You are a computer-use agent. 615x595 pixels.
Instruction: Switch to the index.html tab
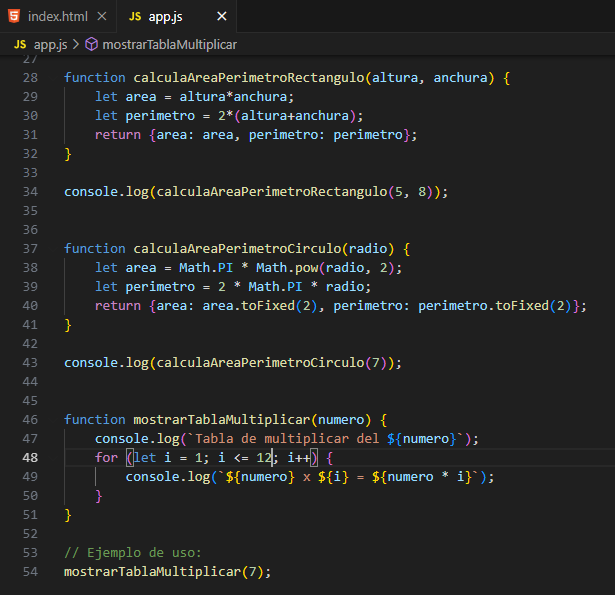coord(58,17)
